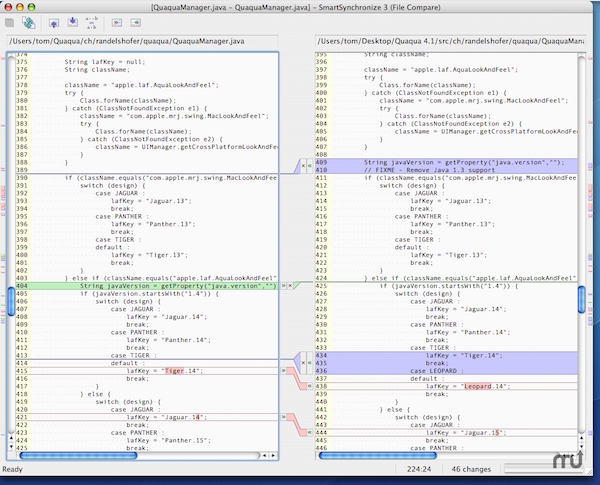
Task: Click the Save toolbar icon
Action: click(x=10, y=20)
